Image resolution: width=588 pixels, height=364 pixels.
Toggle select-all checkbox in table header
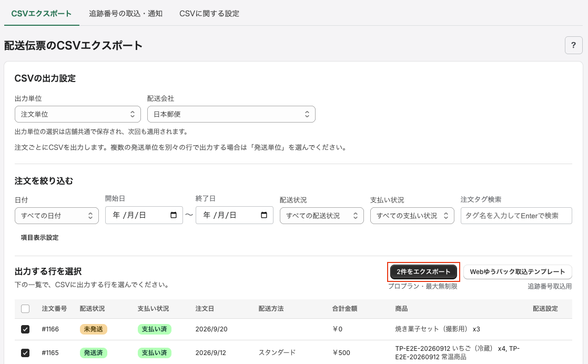[25, 309]
